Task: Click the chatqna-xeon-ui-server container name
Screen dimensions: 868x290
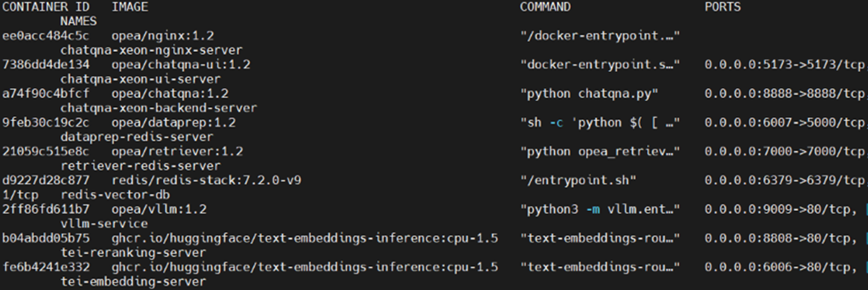Action: [x=141, y=79]
